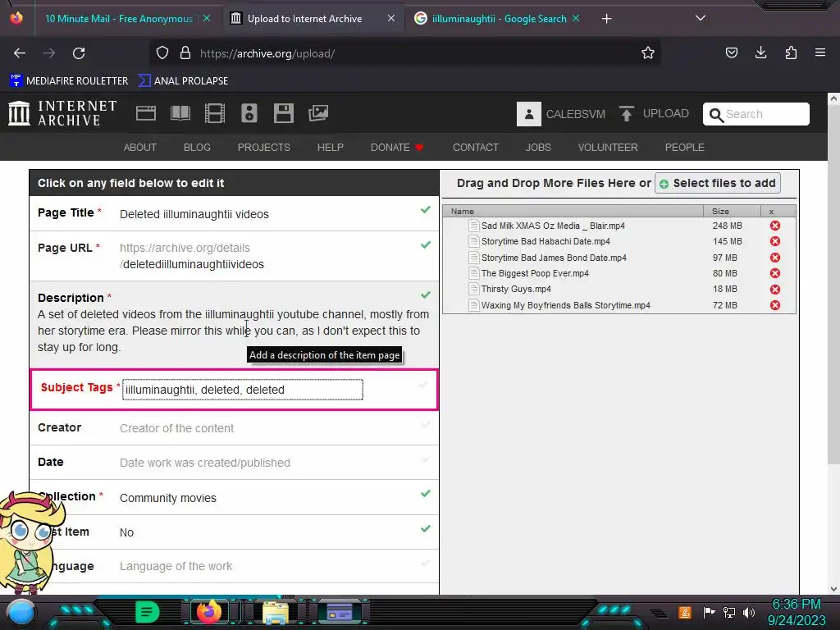Open a new browser tab
Screen dimensions: 840x630
(x=606, y=19)
